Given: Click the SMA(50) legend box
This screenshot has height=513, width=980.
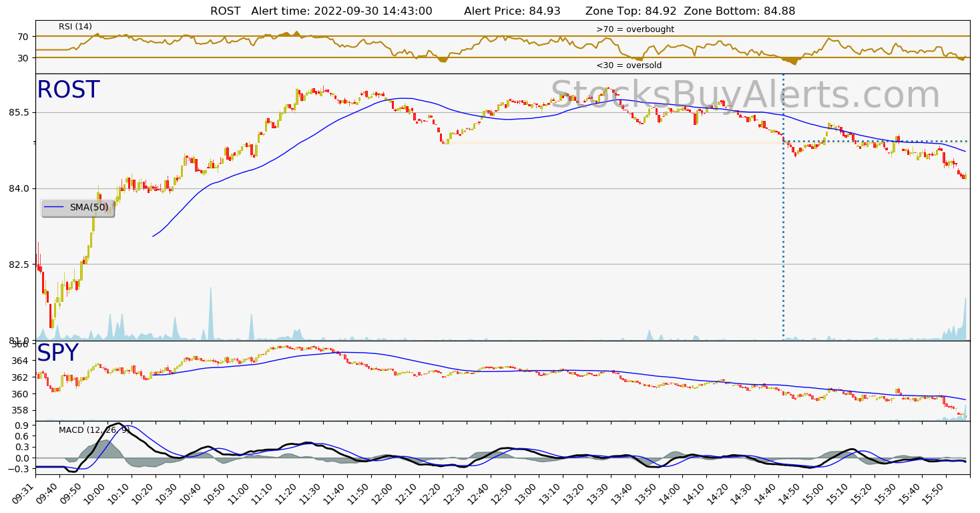Looking at the screenshot, I should tap(77, 208).
